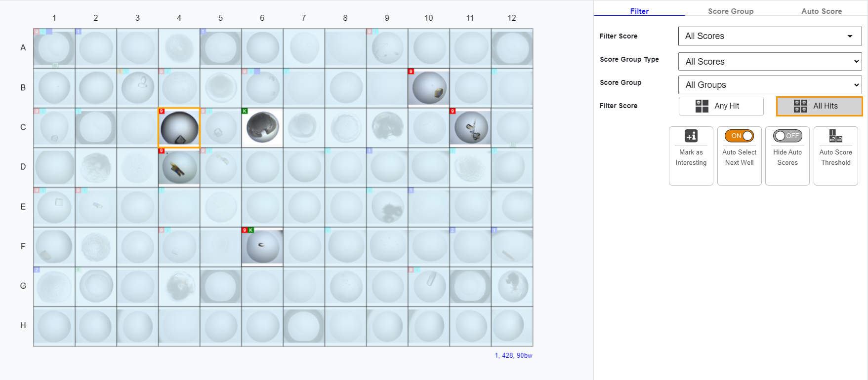Select well C11 crystal image
Screen dimensions: 868x380
[x=471, y=128]
